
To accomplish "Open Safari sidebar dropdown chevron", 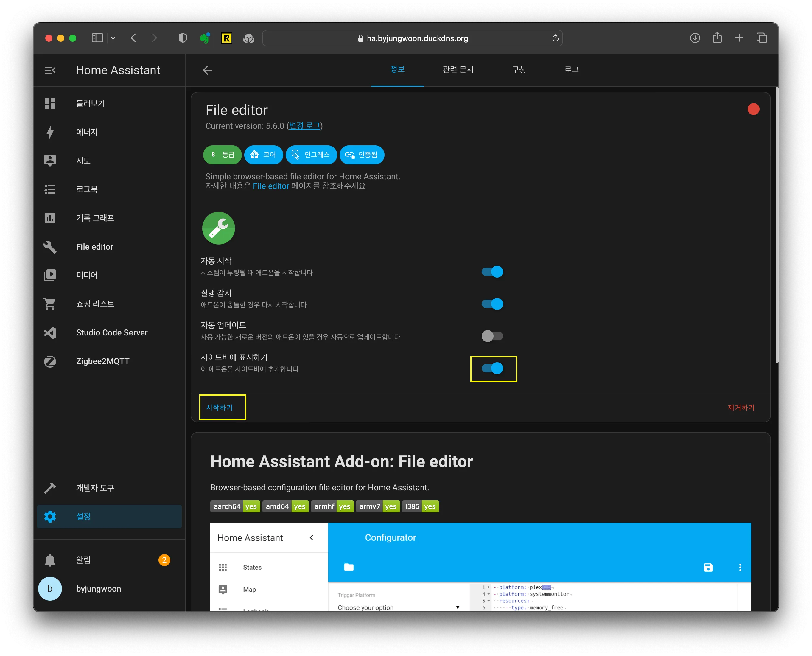I will pyautogui.click(x=113, y=38).
